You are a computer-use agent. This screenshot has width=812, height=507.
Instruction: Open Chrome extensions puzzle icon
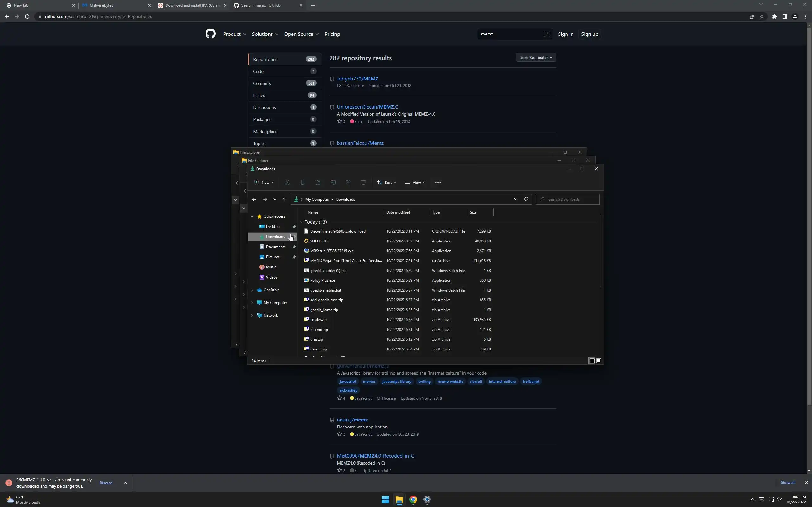(x=774, y=16)
